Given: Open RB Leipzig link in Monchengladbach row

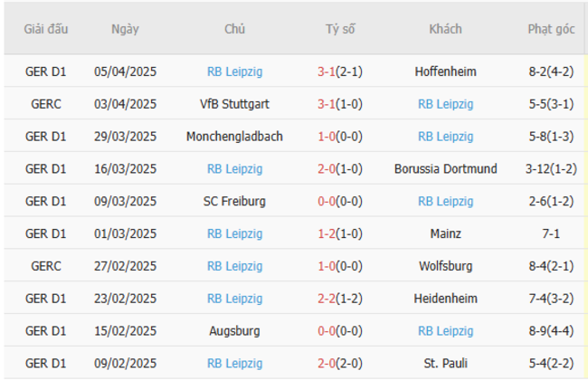Looking at the screenshot, I should coord(445,137).
